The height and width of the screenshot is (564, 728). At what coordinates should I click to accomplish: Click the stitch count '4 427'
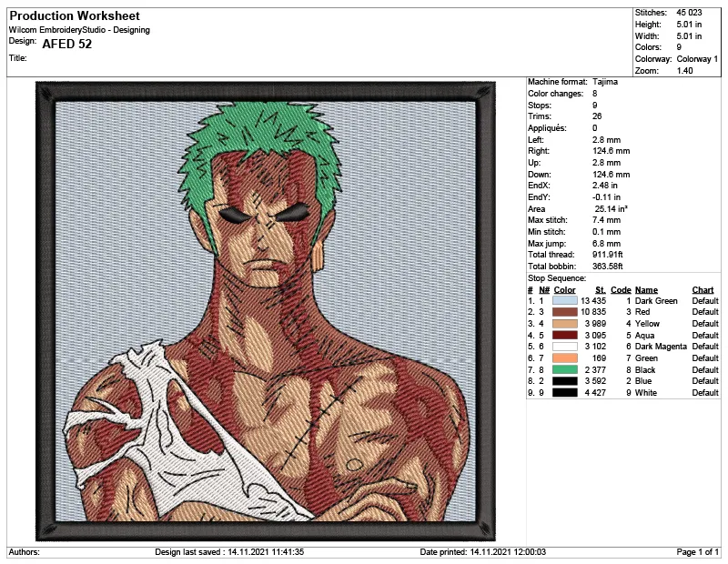[595, 392]
